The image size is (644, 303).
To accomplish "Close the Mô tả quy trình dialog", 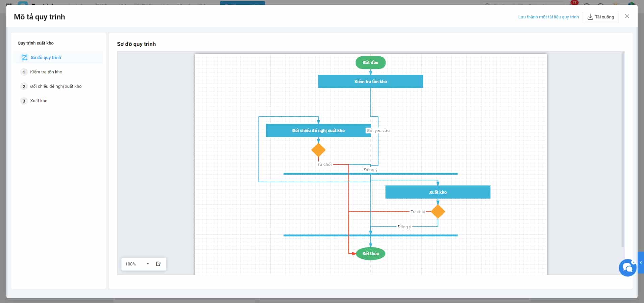I will tap(627, 16).
